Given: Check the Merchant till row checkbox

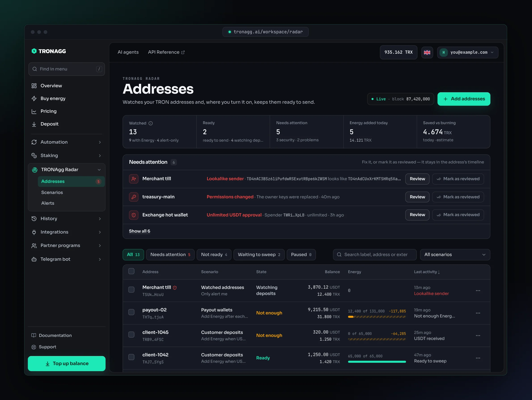Looking at the screenshot, I should (131, 289).
